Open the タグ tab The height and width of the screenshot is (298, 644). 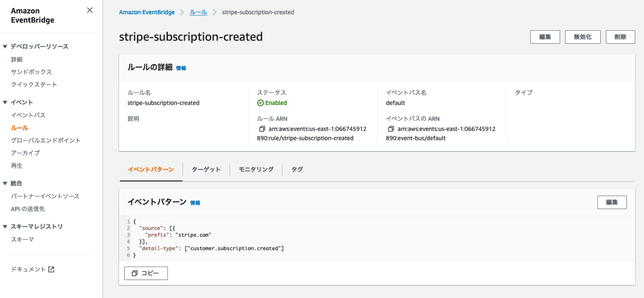297,169
